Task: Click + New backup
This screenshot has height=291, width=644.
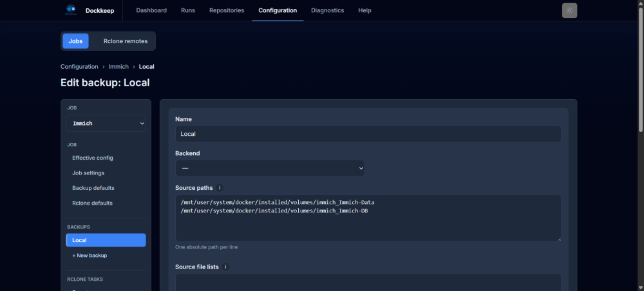Action: pos(90,256)
